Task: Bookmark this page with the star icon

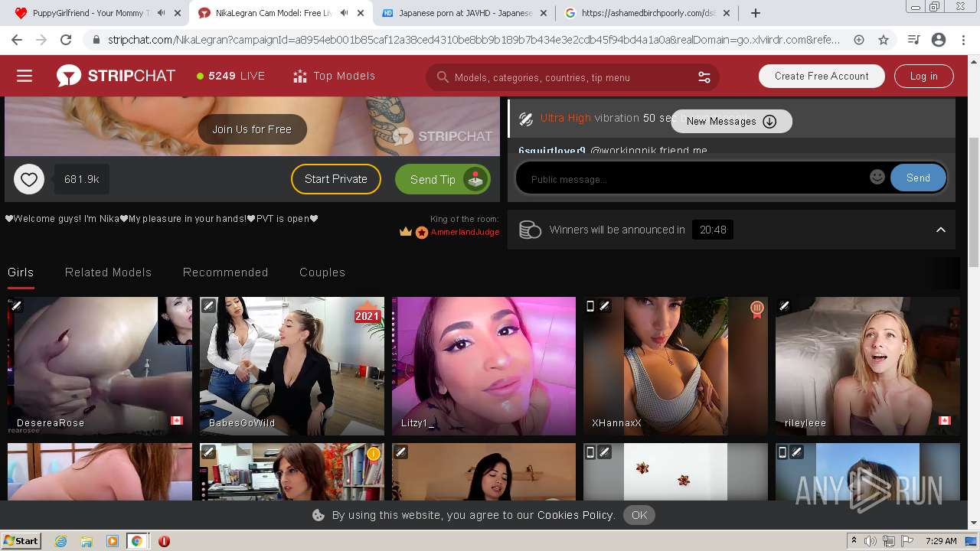Action: [x=884, y=40]
